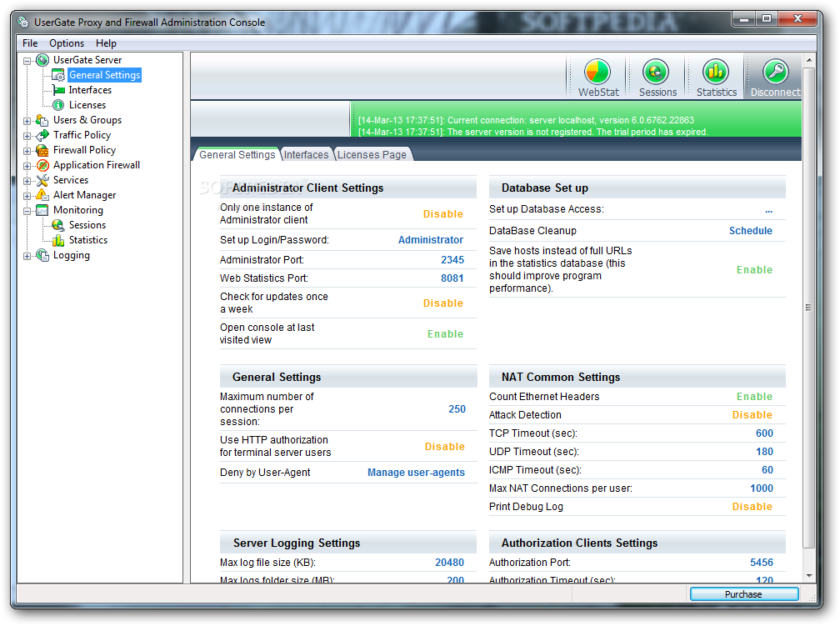Image resolution: width=840 pixels, height=626 pixels.
Task: Open the Help menu
Action: click(106, 43)
